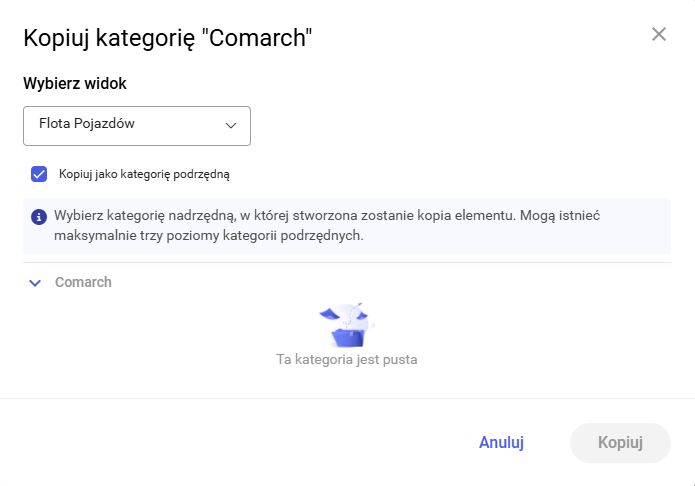Click the dropdown arrow beside Flota Pojazdów
Image resolution: width=695 pixels, height=486 pixels.
231,126
